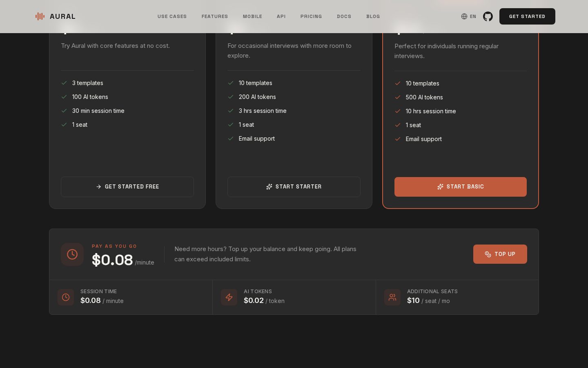This screenshot has height=368, width=588.
Task: Click the 'Need more hours?' description text
Action: pyautogui.click(x=265, y=254)
